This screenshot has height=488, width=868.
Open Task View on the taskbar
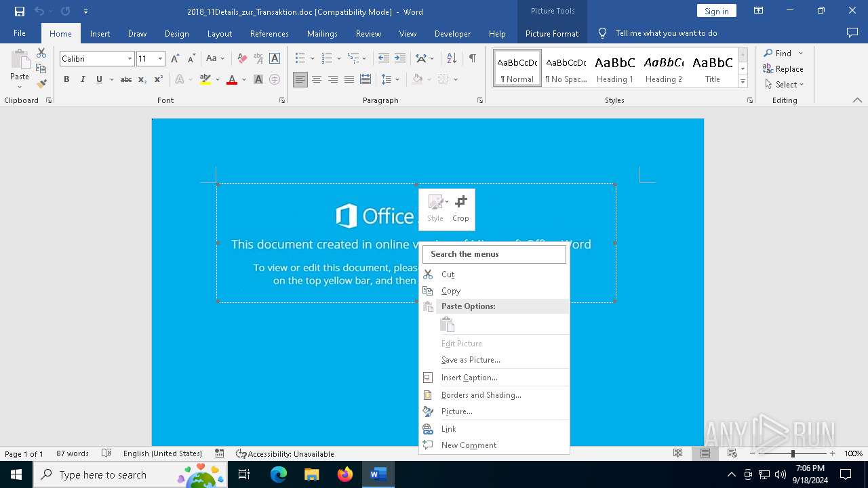tap(244, 474)
